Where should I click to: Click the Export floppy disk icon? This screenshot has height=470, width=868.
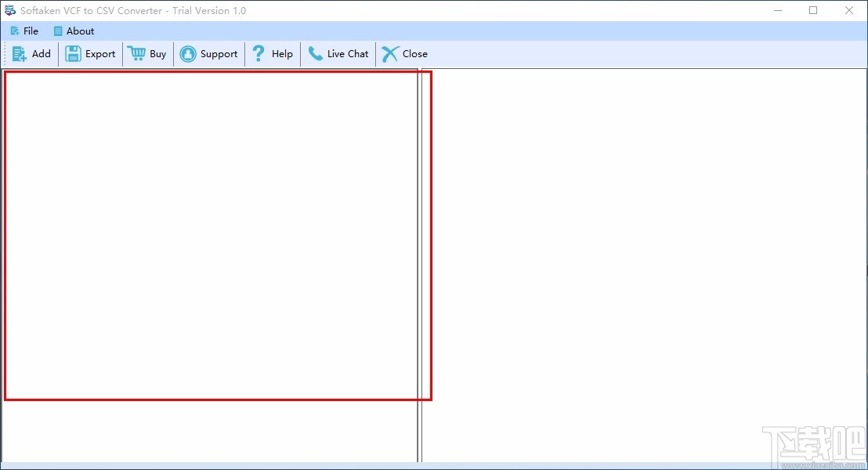pyautogui.click(x=73, y=53)
